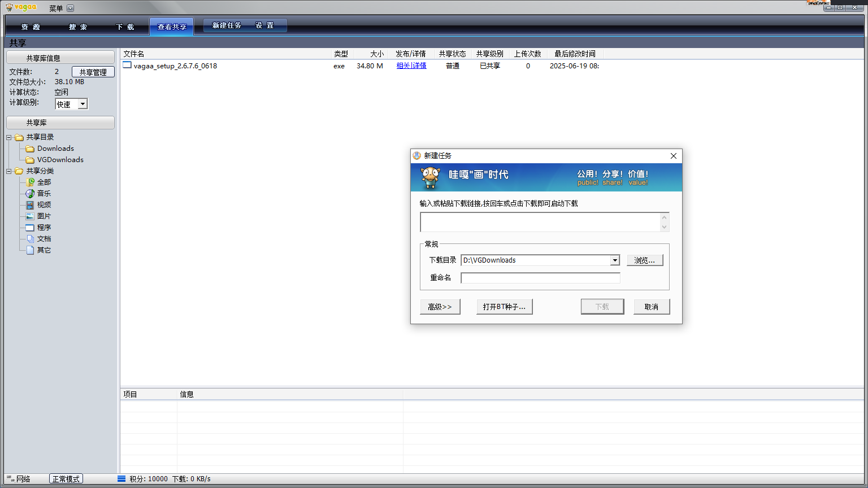Sort by the 大小 column header
The width and height of the screenshot is (868, 488).
(370, 54)
